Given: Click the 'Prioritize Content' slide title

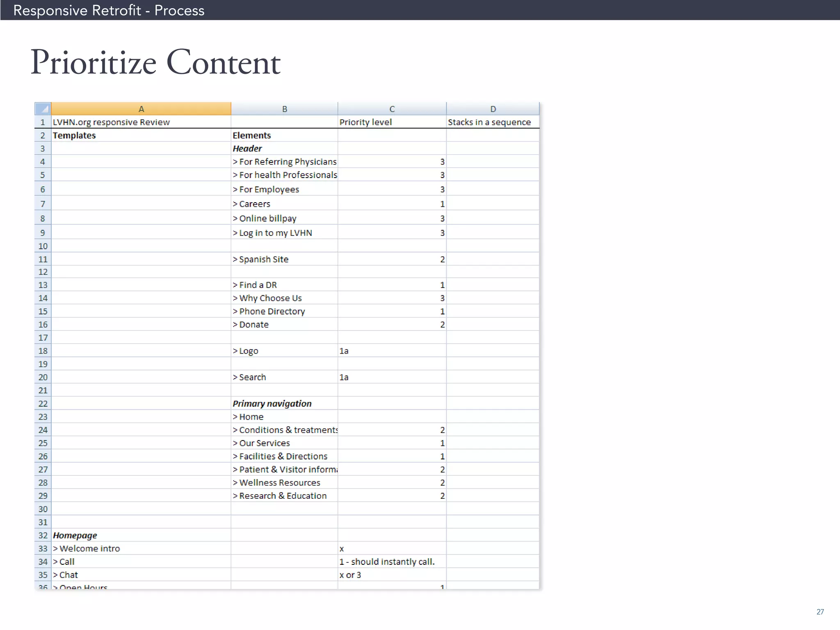Looking at the screenshot, I should (x=155, y=62).
